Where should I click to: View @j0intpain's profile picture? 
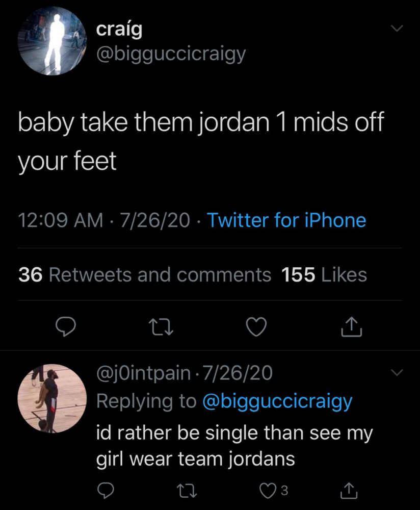pos(52,398)
